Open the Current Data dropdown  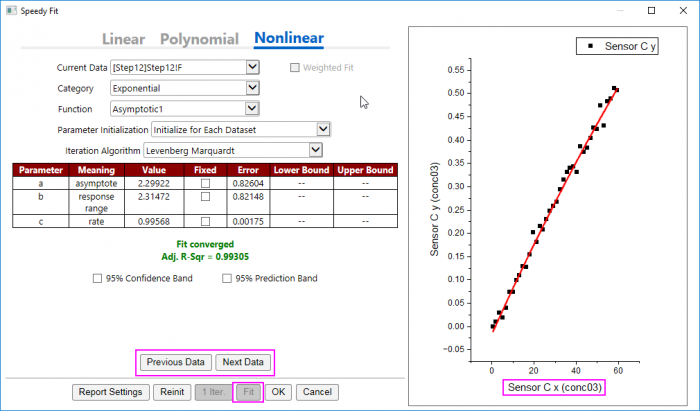click(252, 67)
